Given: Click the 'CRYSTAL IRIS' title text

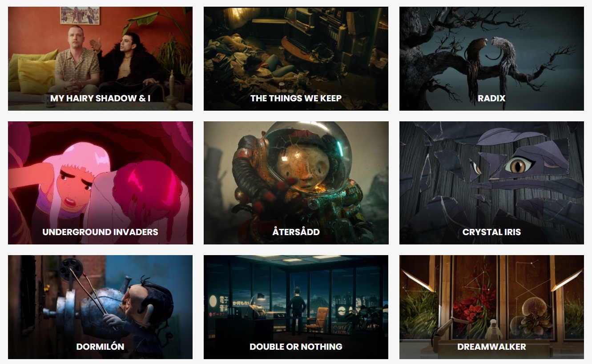Looking at the screenshot, I should click(491, 232).
